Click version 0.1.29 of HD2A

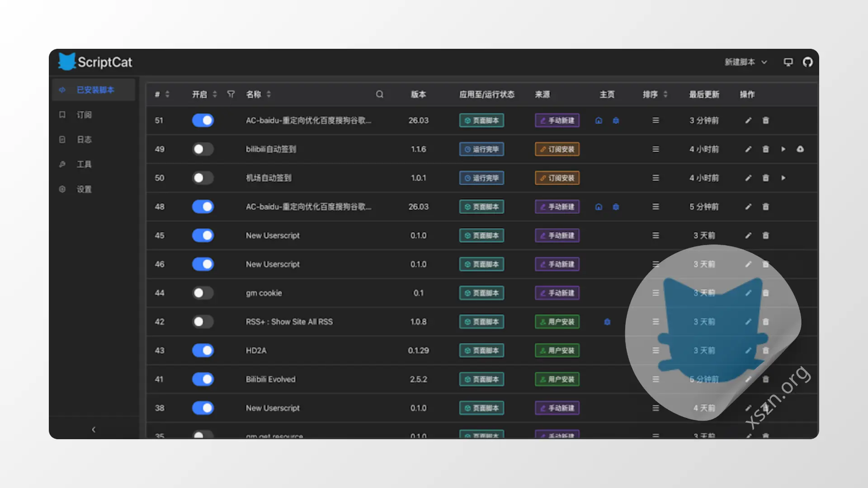pyautogui.click(x=418, y=351)
